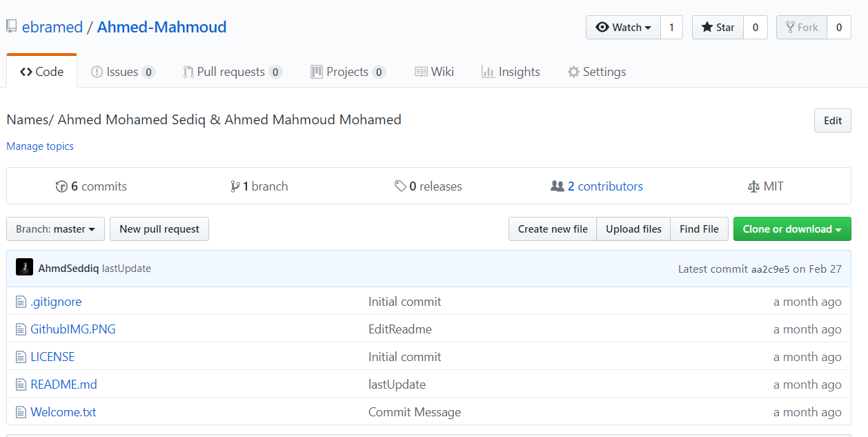This screenshot has width=868, height=437.
Task: Open the releases tag icon
Action: point(402,186)
